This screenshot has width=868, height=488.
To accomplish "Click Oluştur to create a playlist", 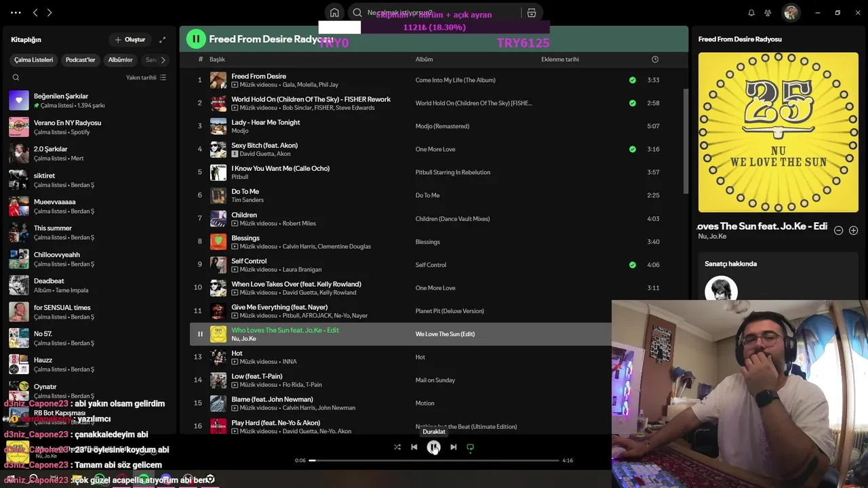I will [x=130, y=39].
